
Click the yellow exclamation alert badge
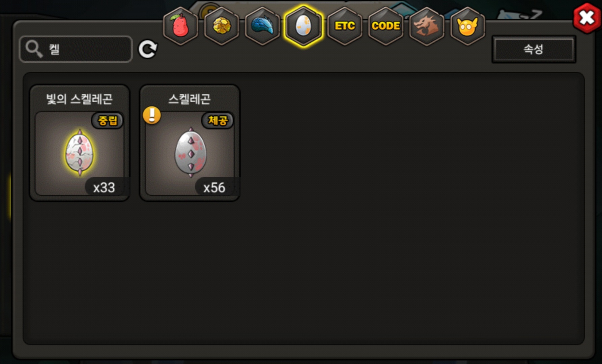pyautogui.click(x=152, y=115)
